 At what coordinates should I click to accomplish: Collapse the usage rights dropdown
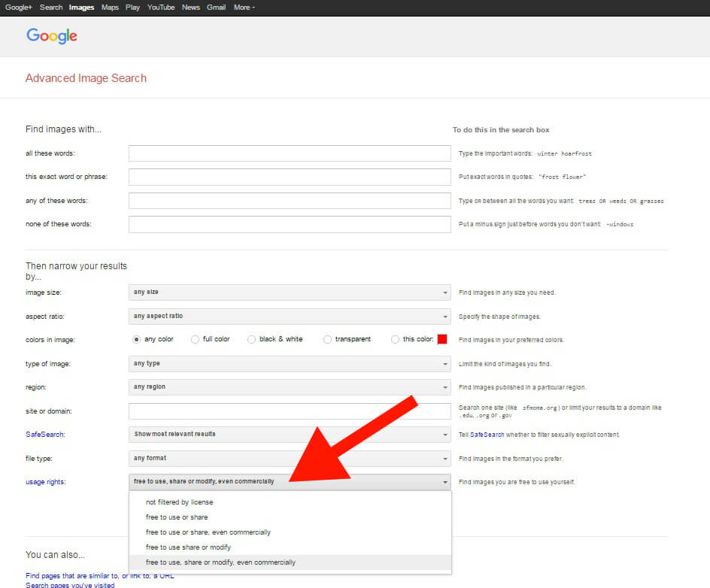point(290,482)
